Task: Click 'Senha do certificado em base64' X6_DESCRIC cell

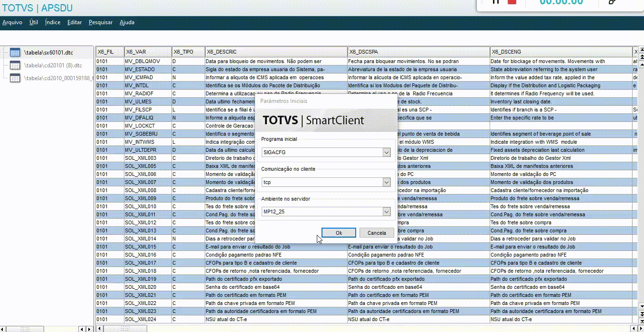Action: pos(276,287)
